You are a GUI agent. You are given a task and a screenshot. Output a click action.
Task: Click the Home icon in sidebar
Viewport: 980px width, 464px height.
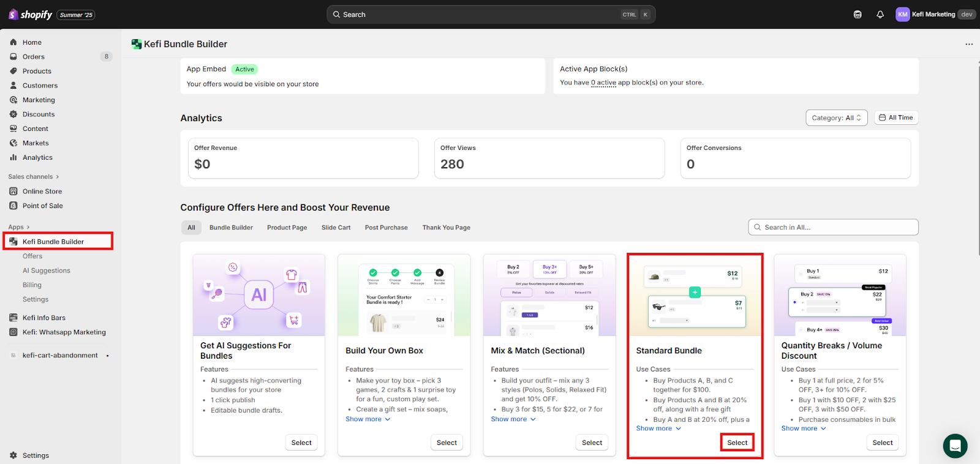pyautogui.click(x=13, y=42)
